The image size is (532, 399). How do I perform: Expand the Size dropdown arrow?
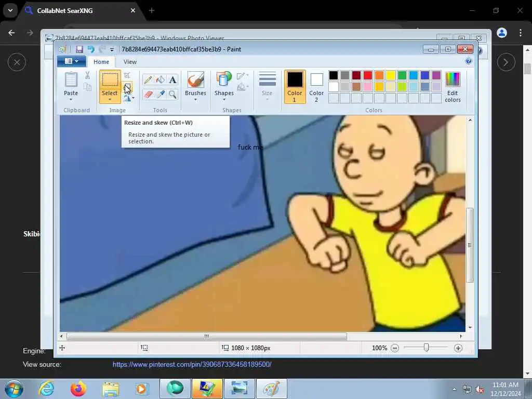[267, 99]
